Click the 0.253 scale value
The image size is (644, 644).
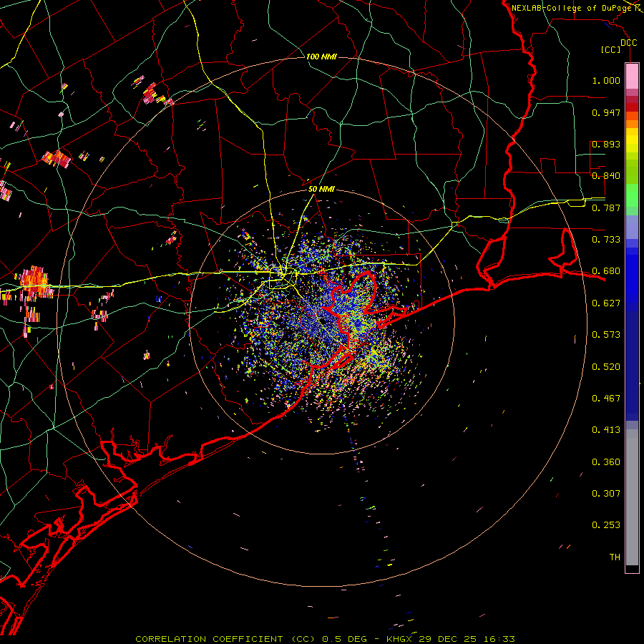point(606,525)
